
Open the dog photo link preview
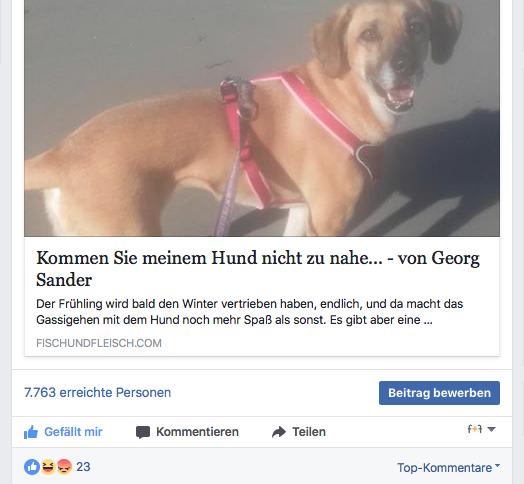262,118
